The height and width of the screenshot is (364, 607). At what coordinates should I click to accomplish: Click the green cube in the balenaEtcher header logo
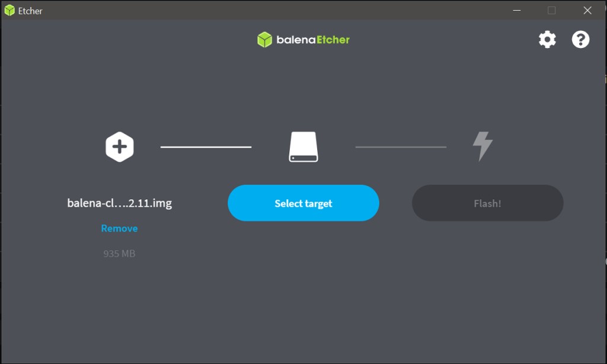click(265, 40)
